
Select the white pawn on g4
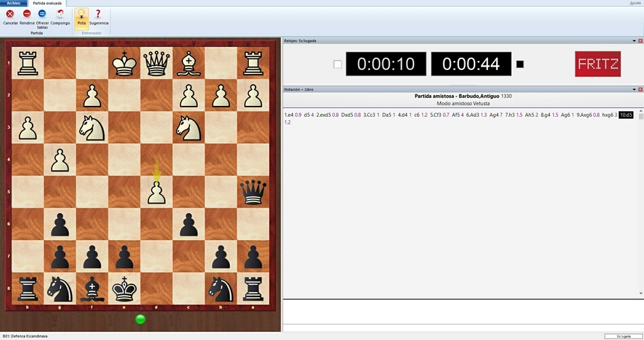(x=60, y=159)
